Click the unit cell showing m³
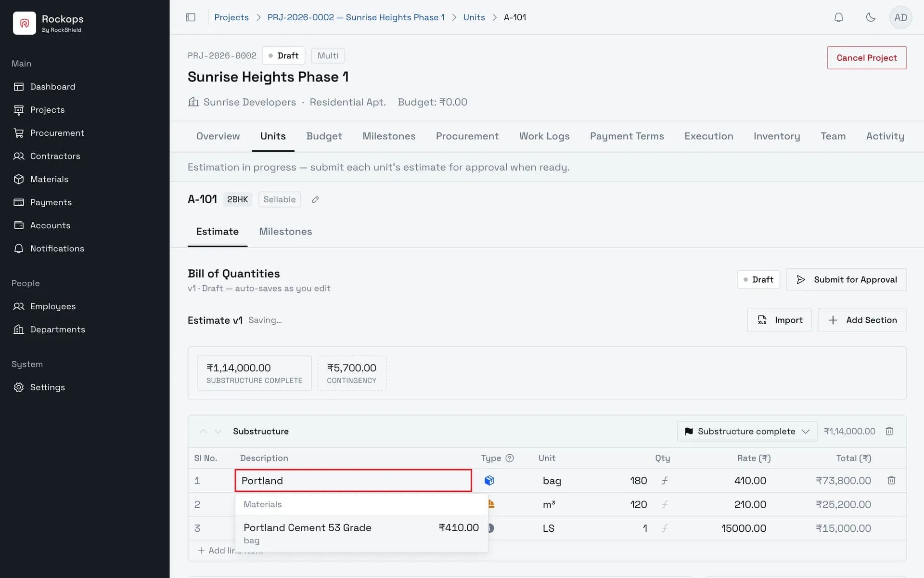The height and width of the screenshot is (578, 924). coord(549,504)
